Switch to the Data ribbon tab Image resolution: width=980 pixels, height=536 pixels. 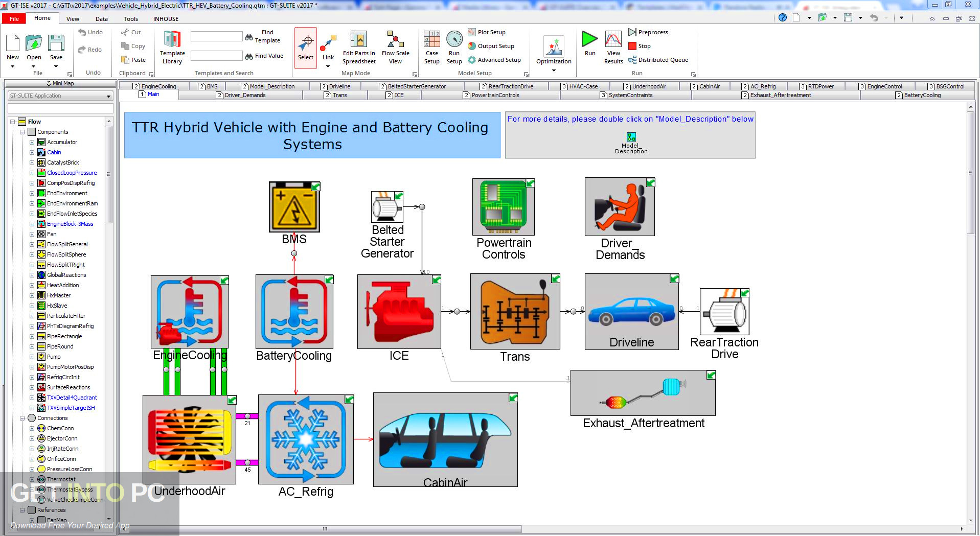[x=102, y=19]
